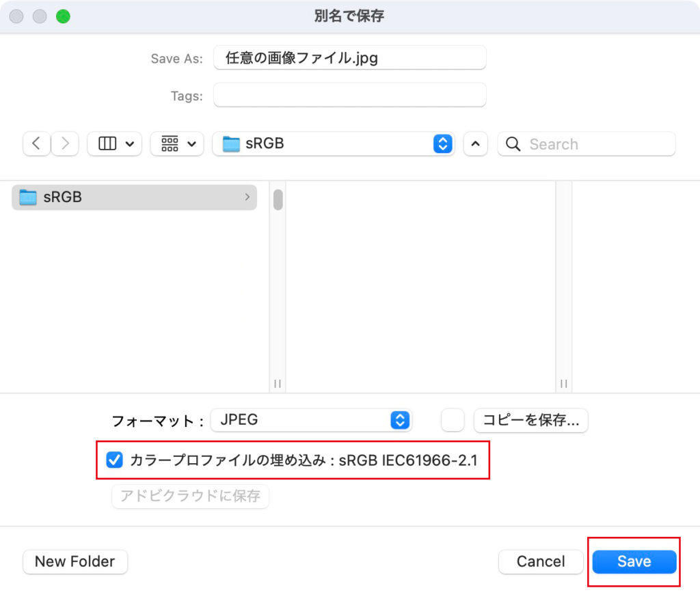Click the first column scrollbar handle

pyautogui.click(x=278, y=199)
